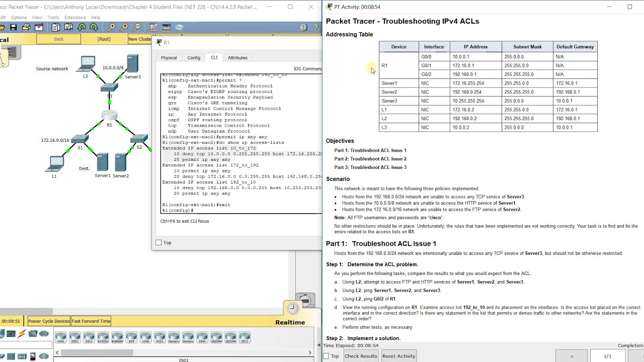Click the Redo arrow icon
Screen dimensions: 644x362
click(x=94, y=27)
